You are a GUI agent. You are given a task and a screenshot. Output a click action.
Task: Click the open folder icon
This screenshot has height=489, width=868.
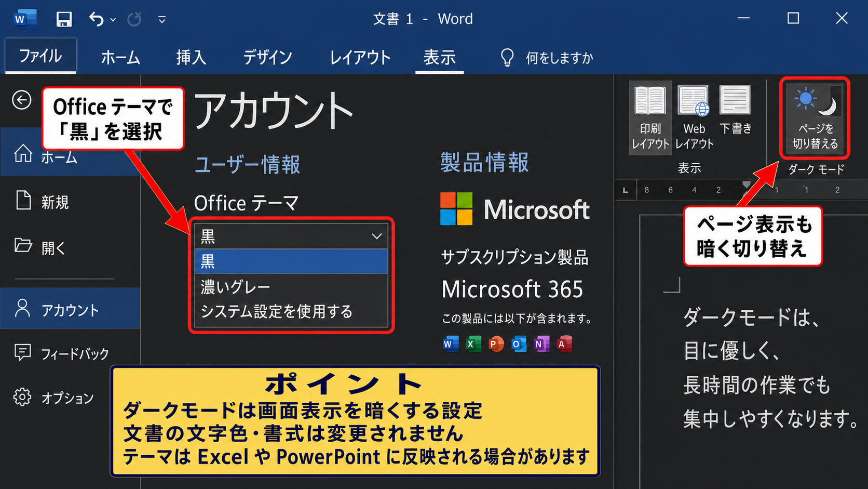coord(23,245)
